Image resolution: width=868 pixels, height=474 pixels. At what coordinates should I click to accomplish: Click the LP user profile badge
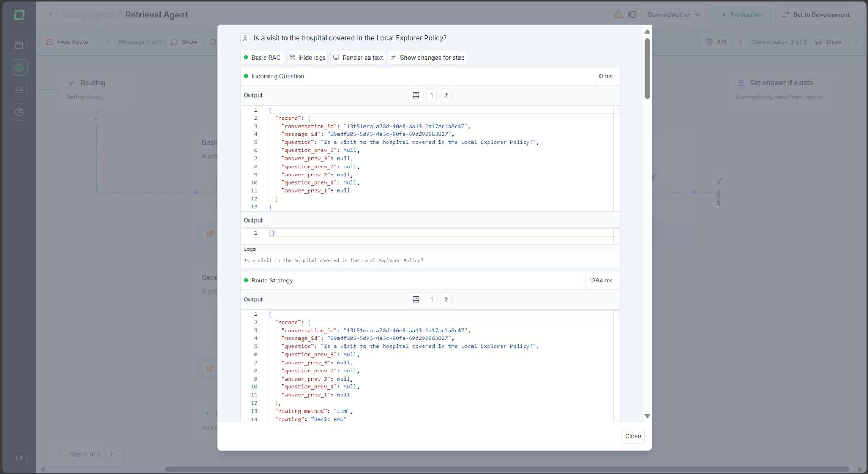coord(19,458)
